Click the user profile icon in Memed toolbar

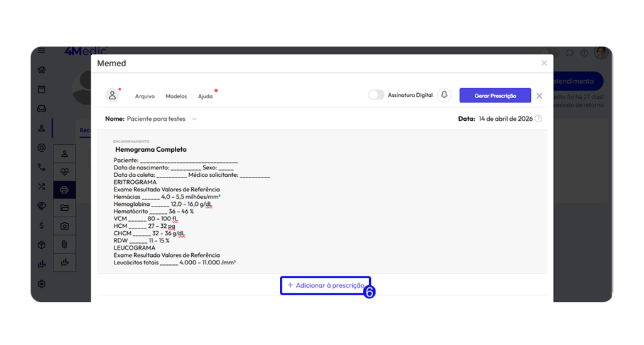[x=113, y=95]
